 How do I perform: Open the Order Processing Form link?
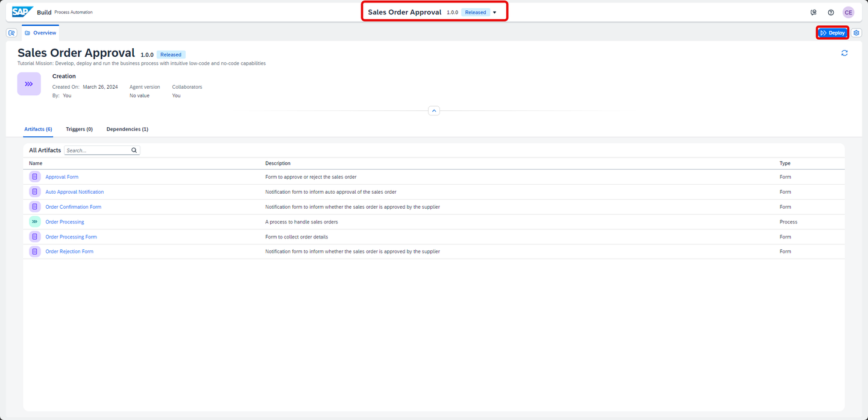pyautogui.click(x=71, y=237)
